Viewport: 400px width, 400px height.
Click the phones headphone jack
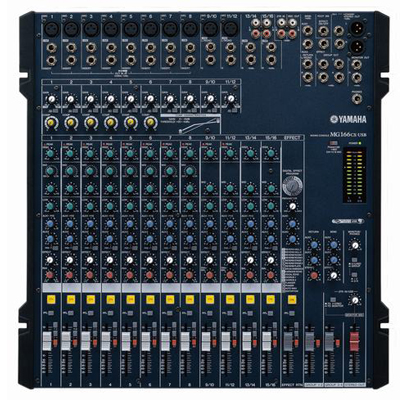[x=357, y=99]
